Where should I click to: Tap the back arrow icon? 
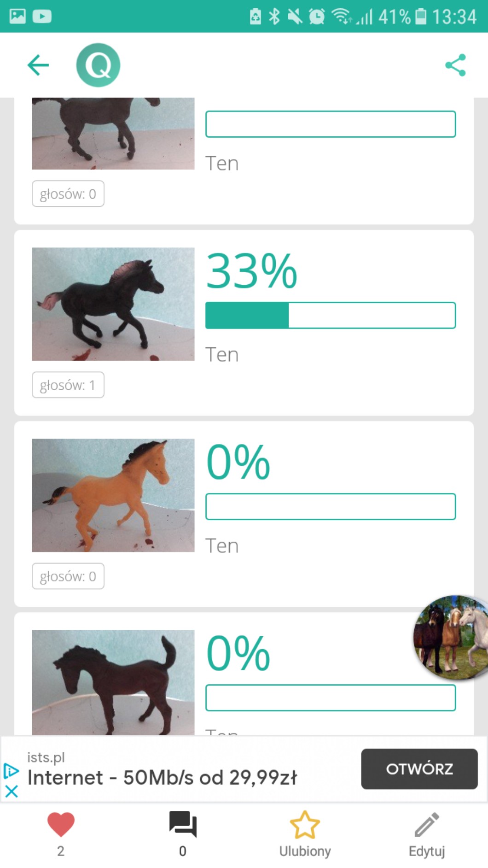pyautogui.click(x=38, y=65)
